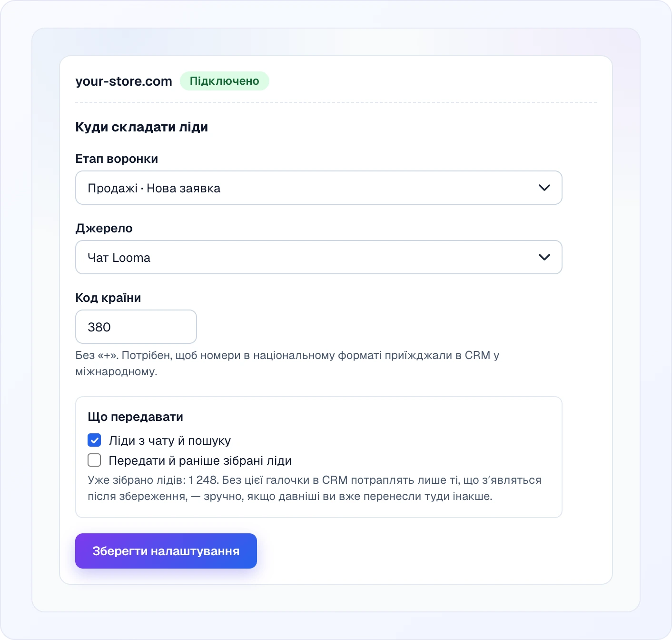Click the Код країни field label

[x=108, y=298]
